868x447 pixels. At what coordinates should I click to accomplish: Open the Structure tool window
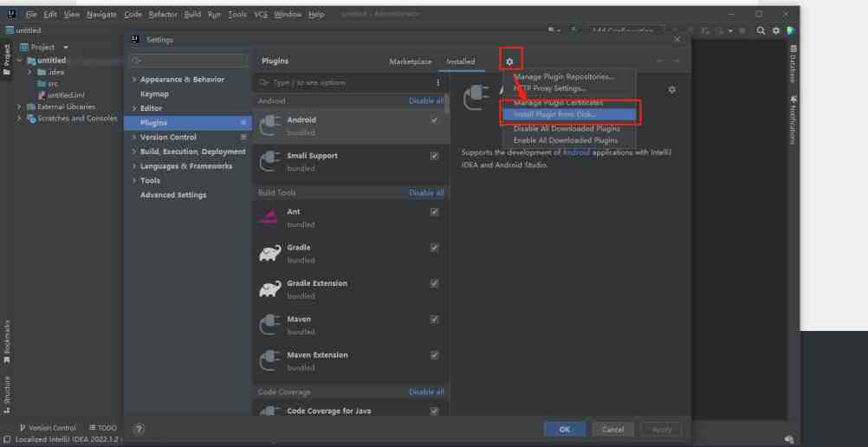click(7, 394)
